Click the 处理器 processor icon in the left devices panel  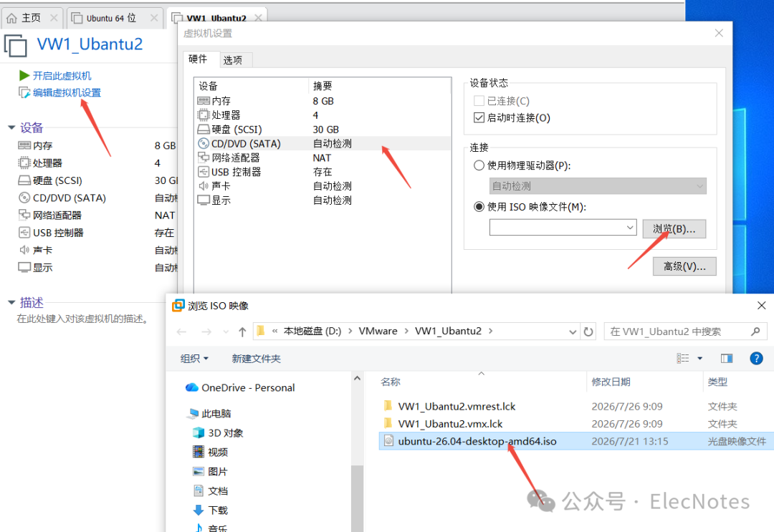(x=24, y=163)
